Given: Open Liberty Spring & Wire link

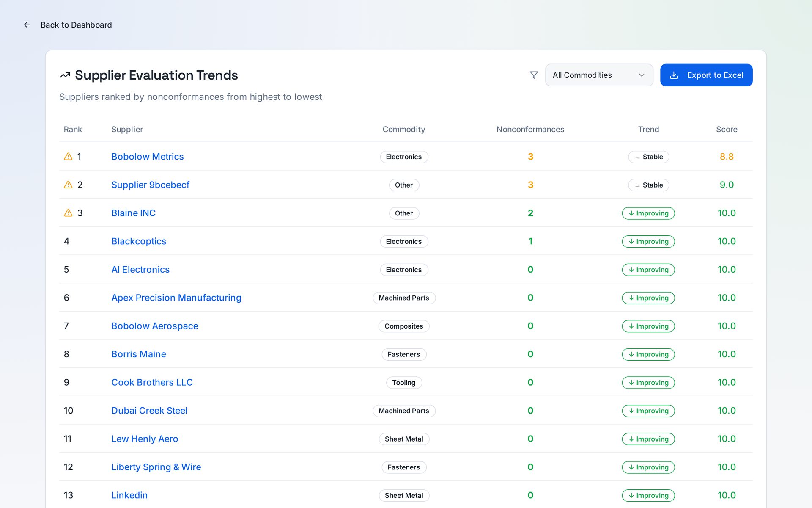Looking at the screenshot, I should [x=156, y=467].
